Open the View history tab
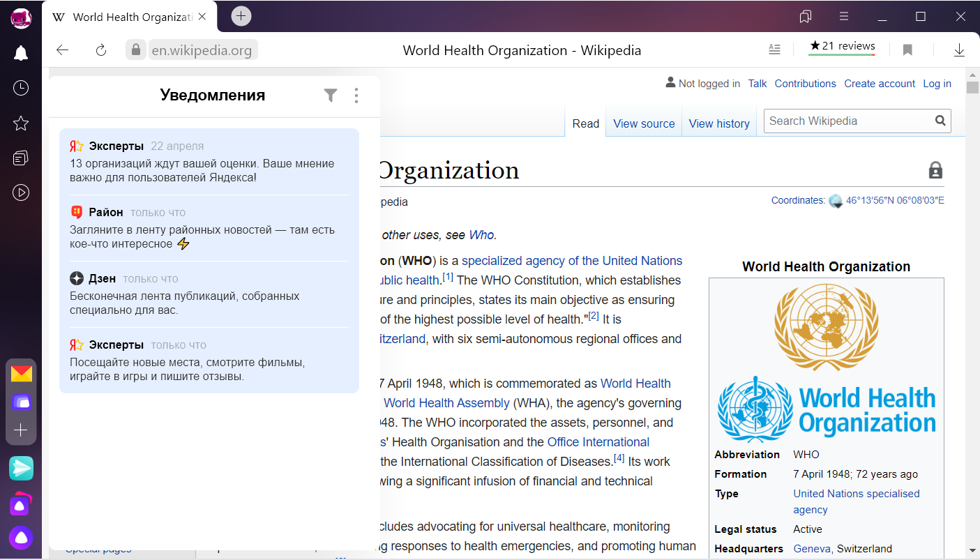Screen dimensions: 980x560 [x=719, y=123]
